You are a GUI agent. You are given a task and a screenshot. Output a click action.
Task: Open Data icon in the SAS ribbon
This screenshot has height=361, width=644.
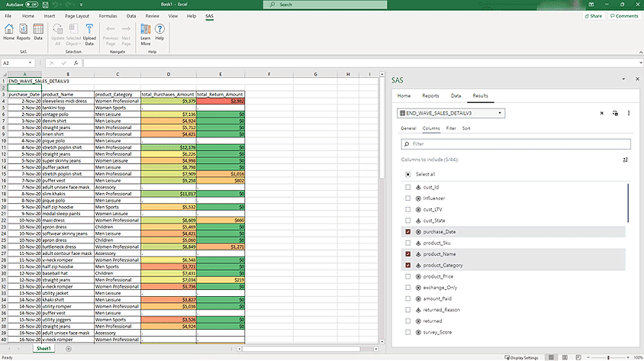point(38,31)
